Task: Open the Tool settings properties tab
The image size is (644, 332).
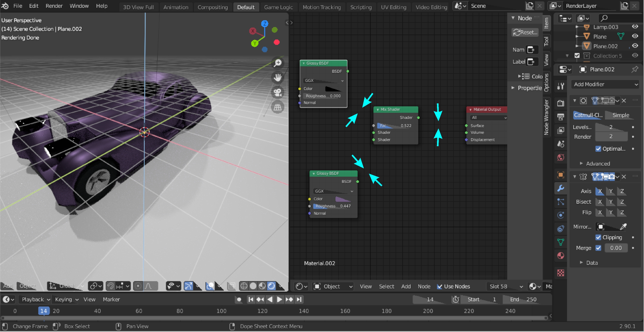Action: click(x=561, y=86)
